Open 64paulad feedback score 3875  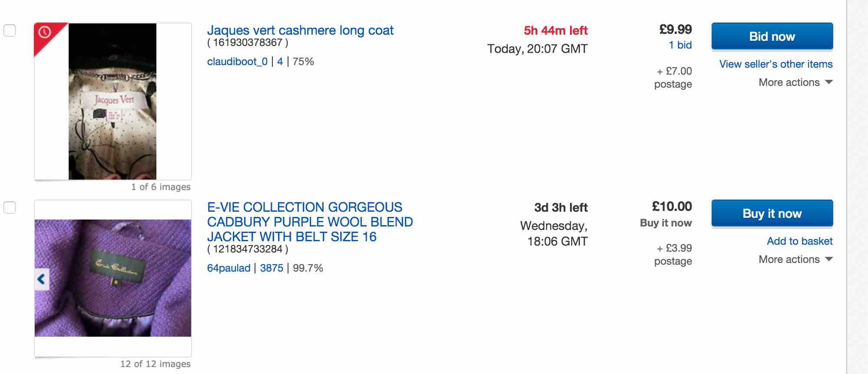pos(272,268)
